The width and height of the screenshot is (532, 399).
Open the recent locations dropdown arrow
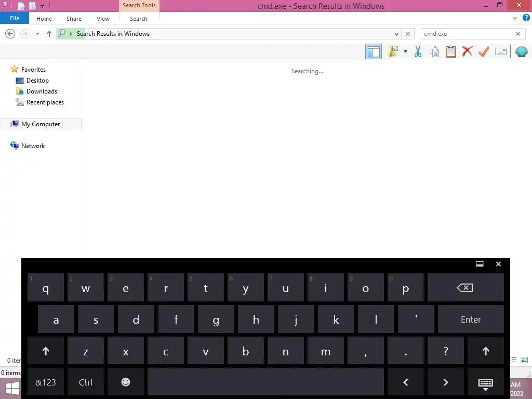pos(37,34)
